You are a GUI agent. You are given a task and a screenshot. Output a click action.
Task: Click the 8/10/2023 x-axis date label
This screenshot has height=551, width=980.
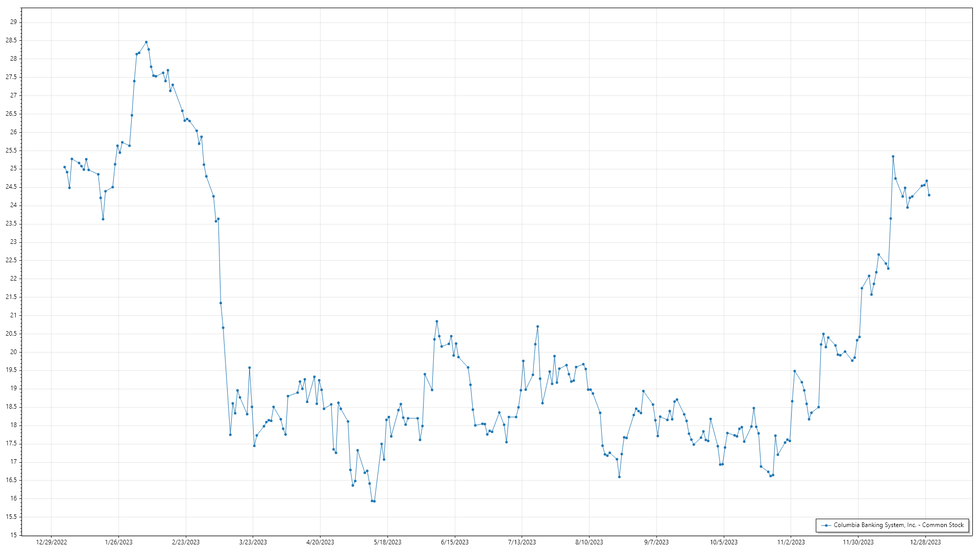[589, 542]
